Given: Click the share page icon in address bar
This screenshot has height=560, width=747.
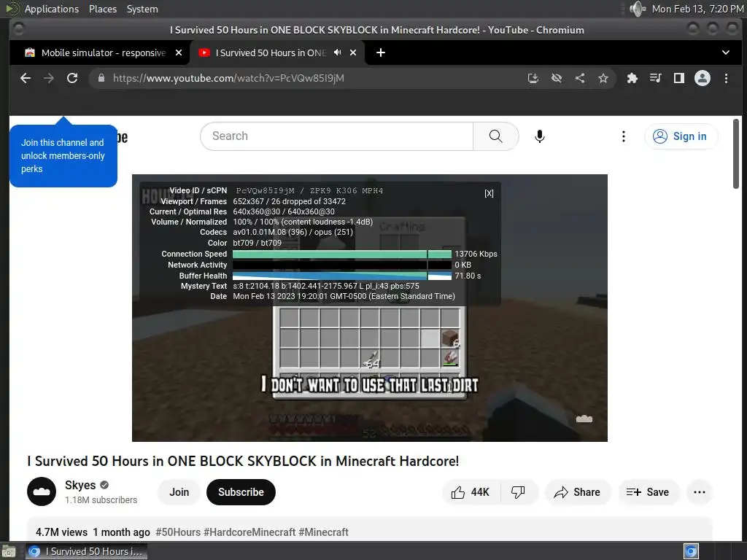Looking at the screenshot, I should (x=580, y=78).
